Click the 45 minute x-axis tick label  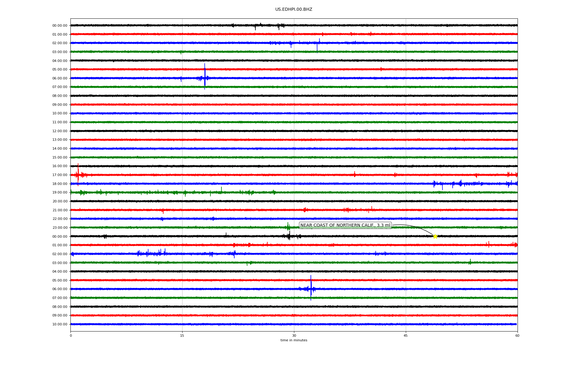pos(406,335)
